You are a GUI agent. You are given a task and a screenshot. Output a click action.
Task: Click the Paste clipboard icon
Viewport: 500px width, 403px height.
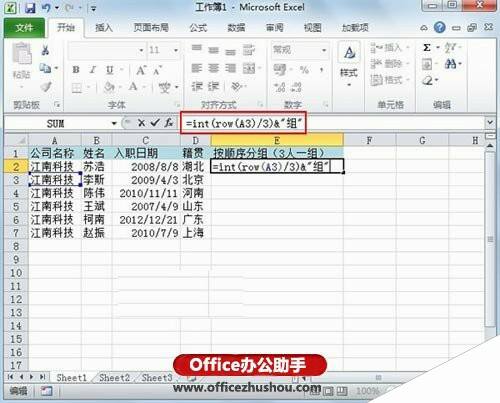coord(22,54)
